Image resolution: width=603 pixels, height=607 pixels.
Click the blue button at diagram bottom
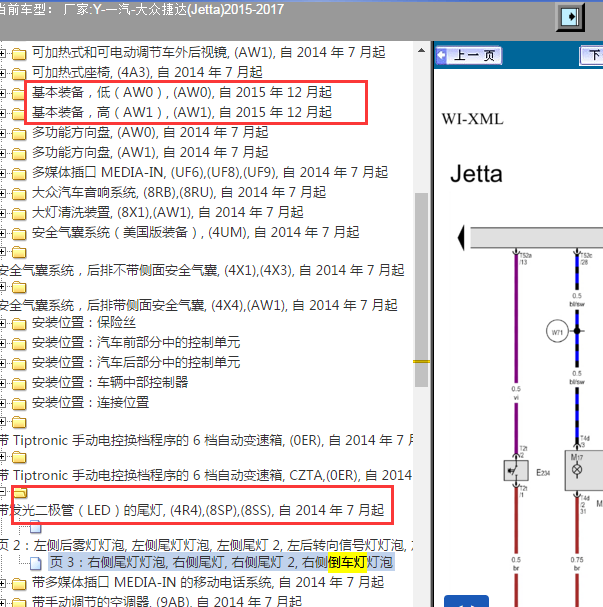466,601
